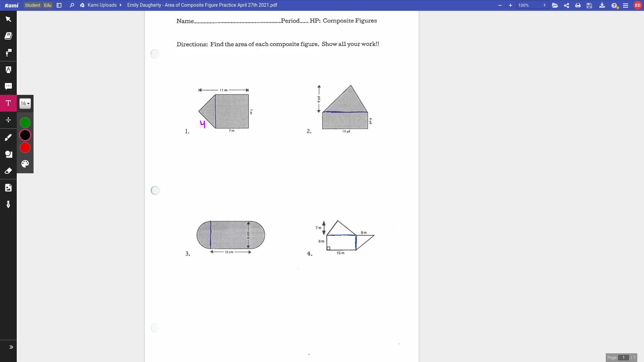Choose the Drawing pencil tool
This screenshot has width=644, height=362.
pyautogui.click(x=8, y=137)
